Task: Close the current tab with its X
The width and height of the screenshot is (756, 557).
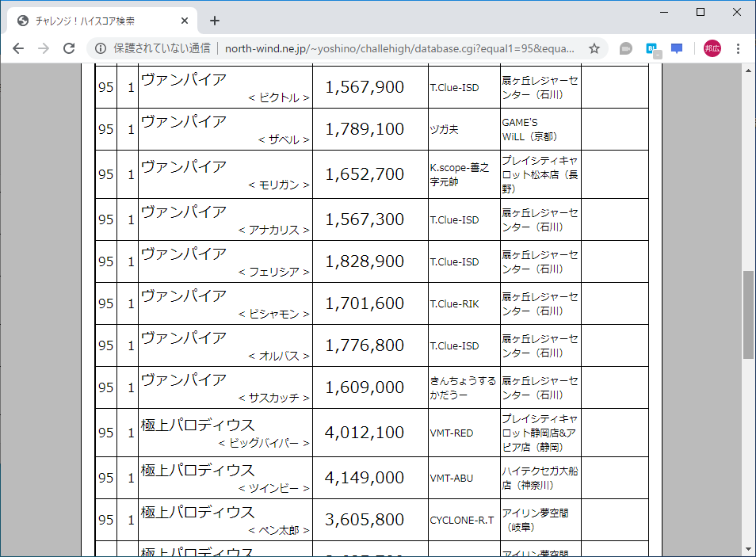Action: [185, 21]
